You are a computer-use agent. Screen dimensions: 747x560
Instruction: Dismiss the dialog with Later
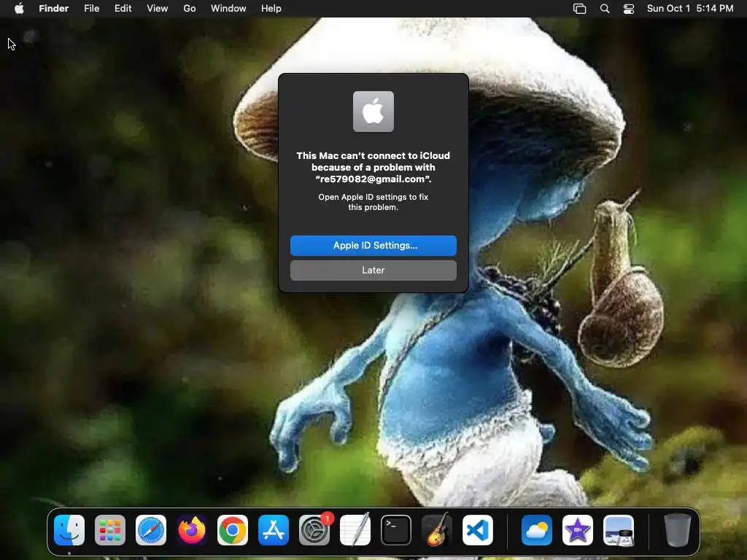click(373, 270)
